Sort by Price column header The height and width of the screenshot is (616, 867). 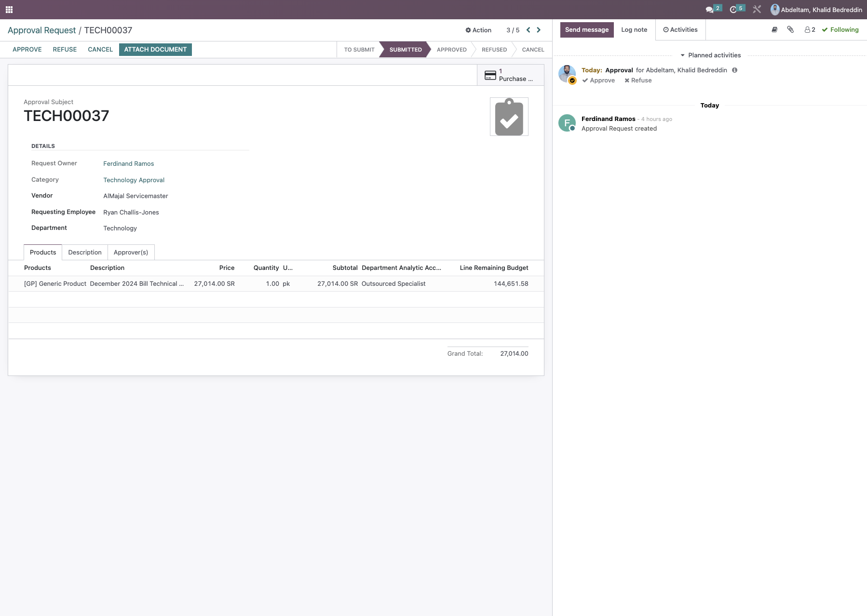pyautogui.click(x=227, y=268)
